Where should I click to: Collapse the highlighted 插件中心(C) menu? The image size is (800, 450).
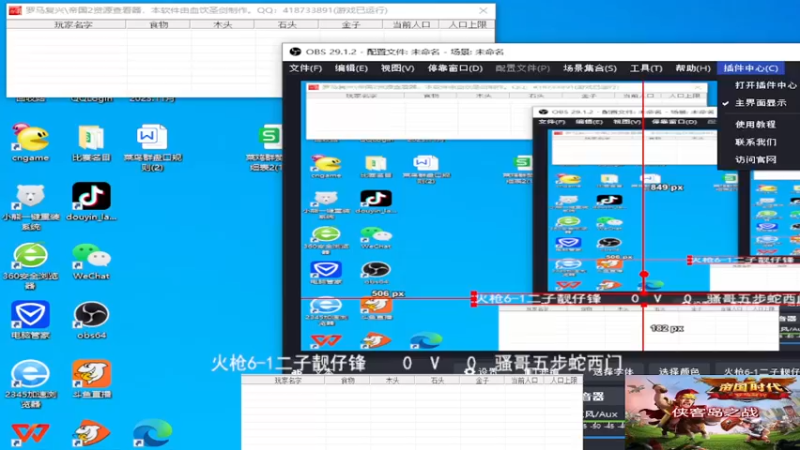[751, 68]
